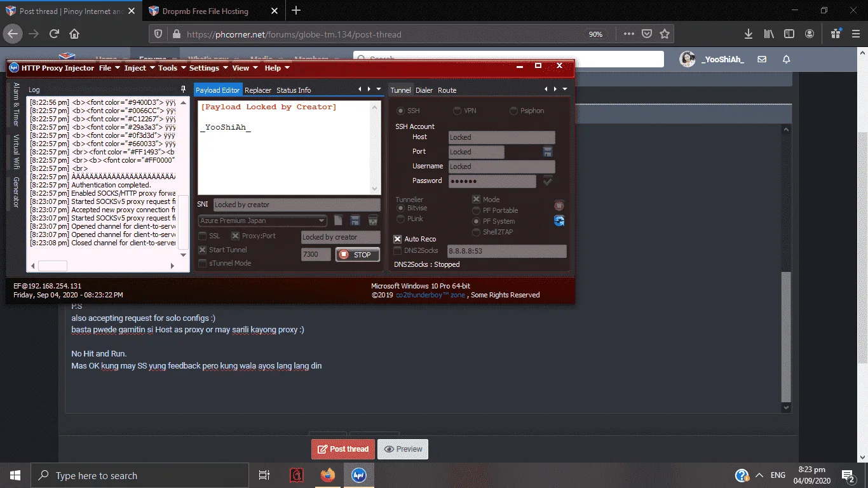Viewport: 868px width, 488px height.
Task: Click the save payload floppy icon
Action: 355,220
